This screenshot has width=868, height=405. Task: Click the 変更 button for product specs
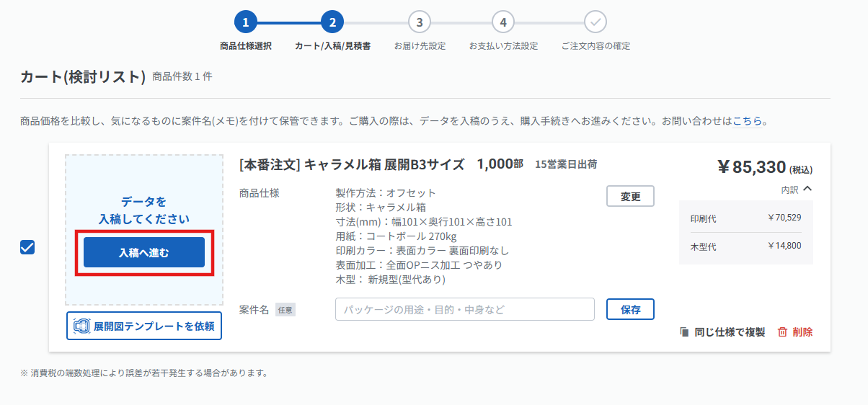pyautogui.click(x=630, y=196)
